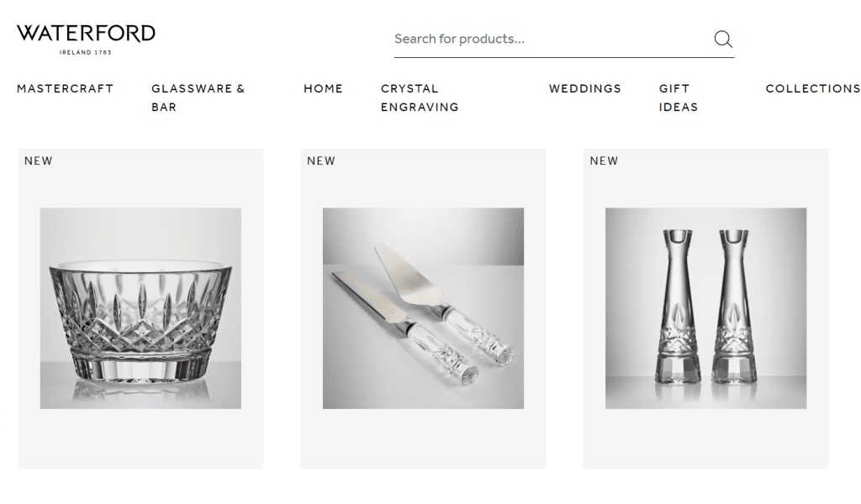
Task: Open the Collections menu
Action: pyautogui.click(x=813, y=88)
